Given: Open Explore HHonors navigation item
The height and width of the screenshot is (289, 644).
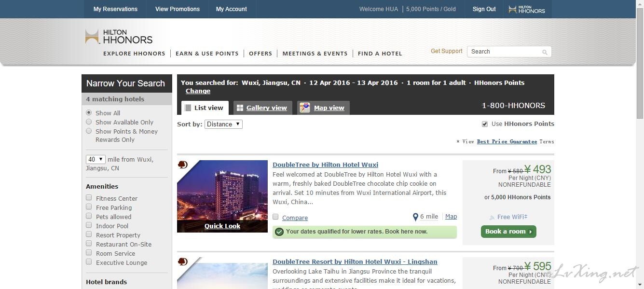Looking at the screenshot, I should [x=134, y=54].
